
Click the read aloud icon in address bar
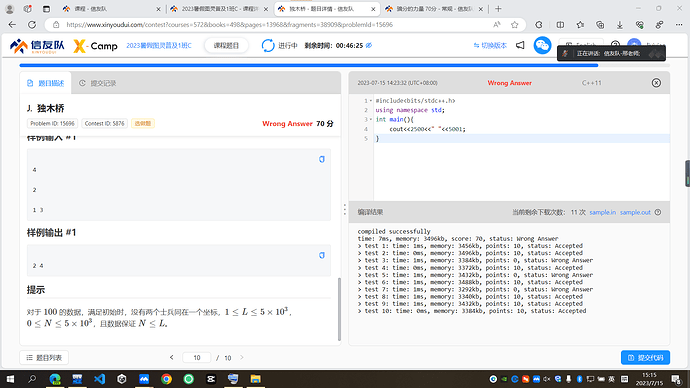497,25
